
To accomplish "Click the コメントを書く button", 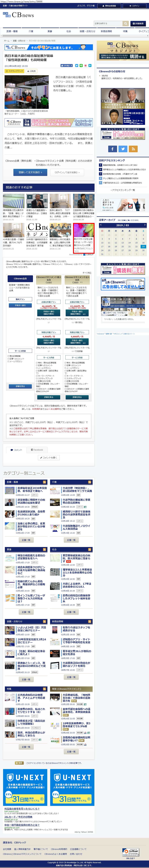I will pyautogui.click(x=49, y=458).
